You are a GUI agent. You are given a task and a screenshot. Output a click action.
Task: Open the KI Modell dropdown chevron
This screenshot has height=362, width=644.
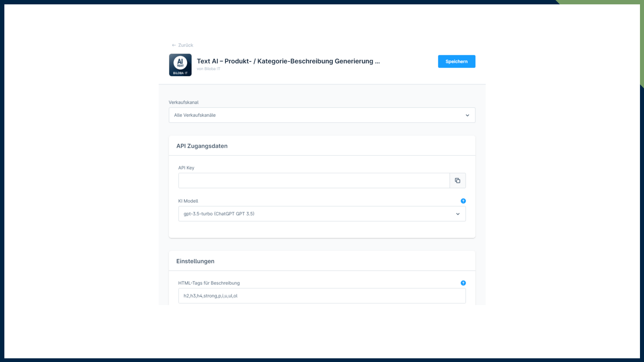458,214
